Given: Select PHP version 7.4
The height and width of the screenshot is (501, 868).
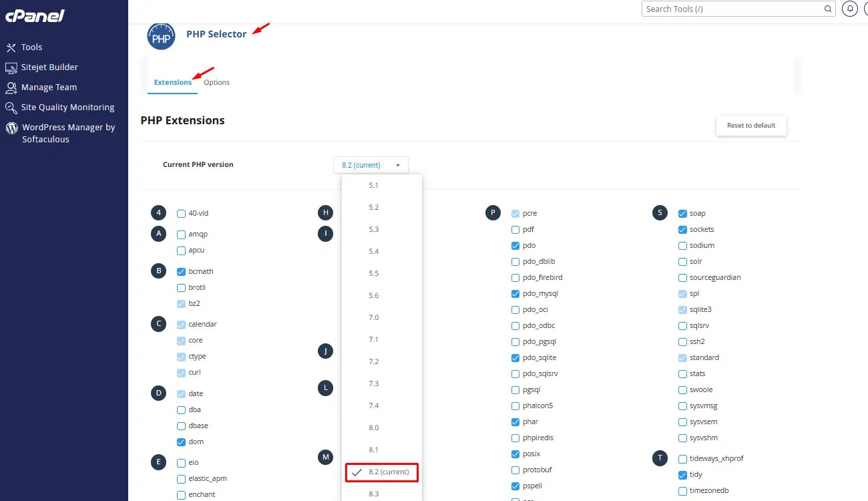Looking at the screenshot, I should pyautogui.click(x=373, y=405).
